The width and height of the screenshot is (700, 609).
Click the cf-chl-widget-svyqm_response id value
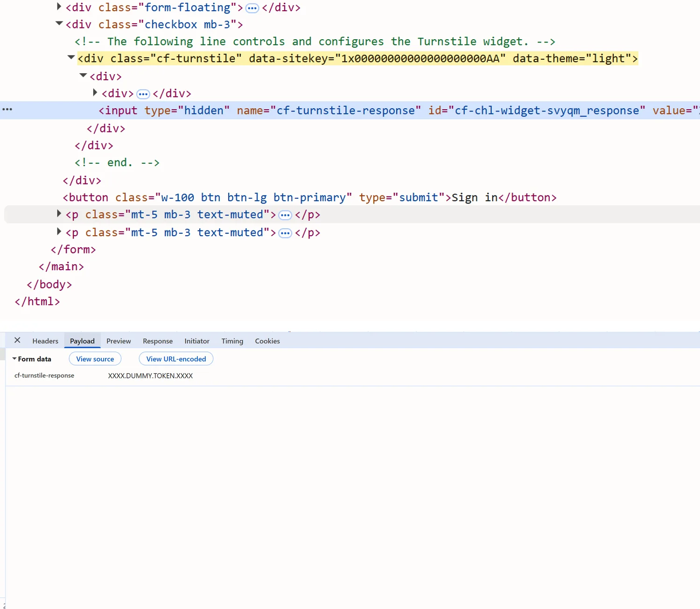click(547, 111)
